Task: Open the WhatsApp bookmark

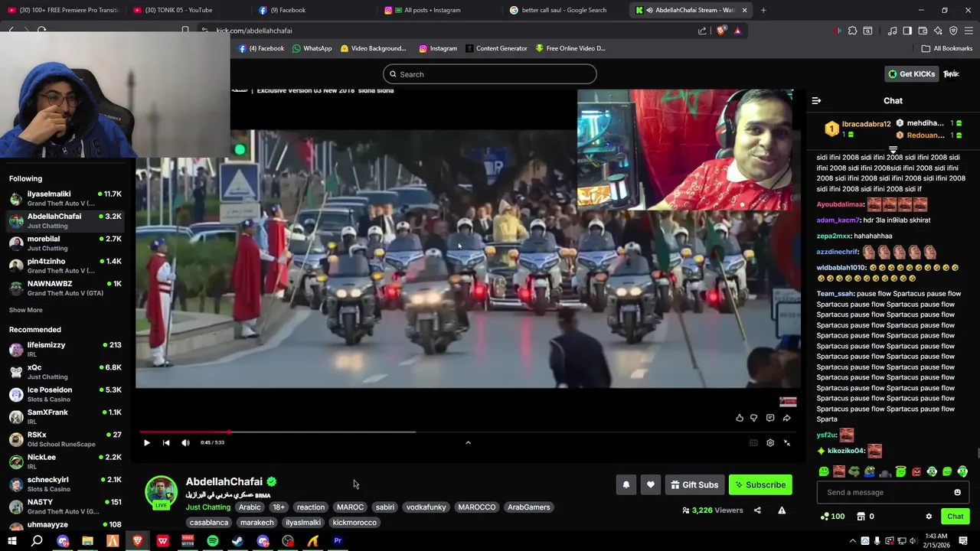Action: (x=312, y=48)
